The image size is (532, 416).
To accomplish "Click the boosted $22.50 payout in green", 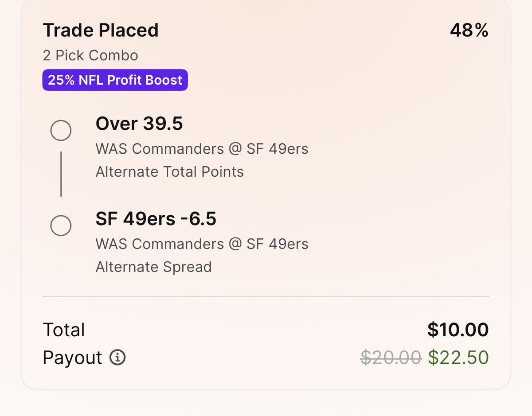I will (458, 357).
